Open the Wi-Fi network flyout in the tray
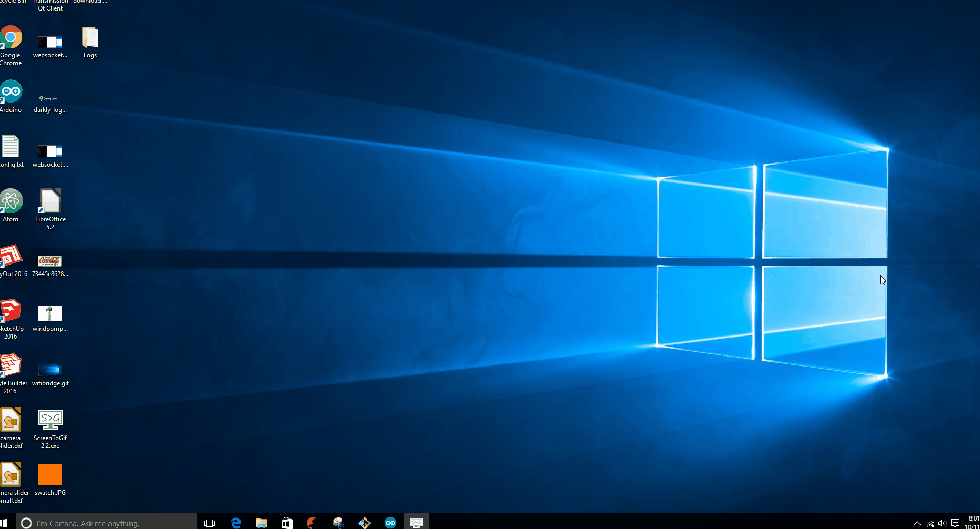This screenshot has height=529, width=980. pos(931,523)
